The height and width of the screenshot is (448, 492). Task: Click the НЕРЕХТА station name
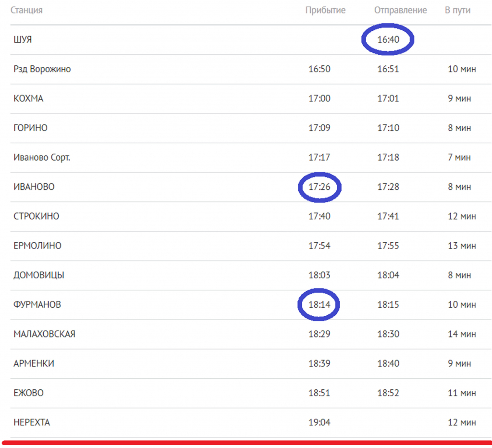click(x=32, y=423)
